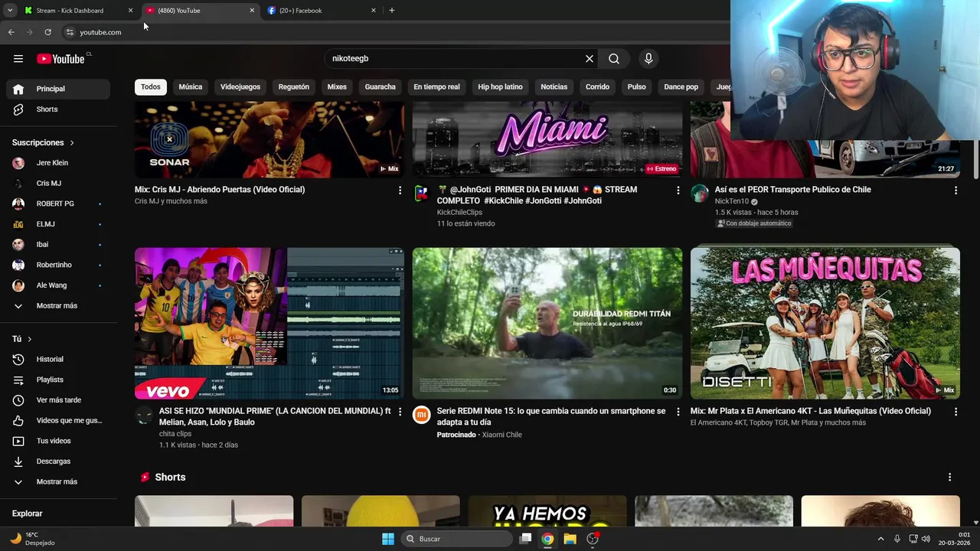This screenshot has width=980, height=551.
Task: Open the Robertinho subscription channel
Action: 58,265
